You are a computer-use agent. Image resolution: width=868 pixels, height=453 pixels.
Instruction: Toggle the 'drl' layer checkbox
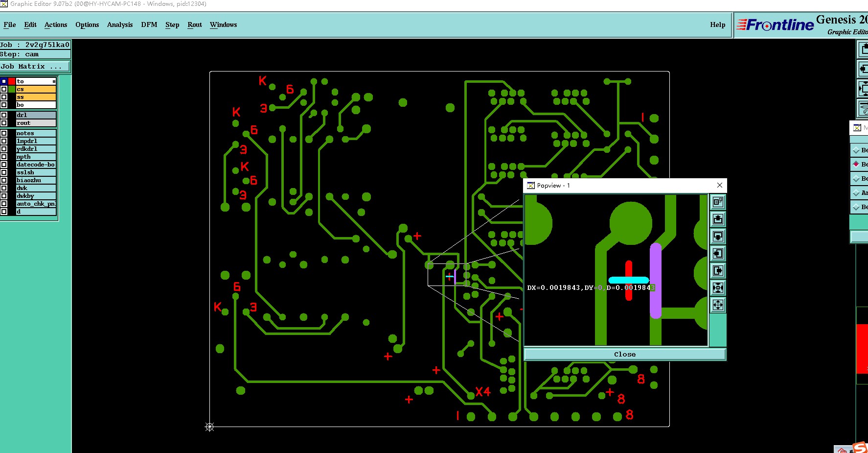click(4, 115)
